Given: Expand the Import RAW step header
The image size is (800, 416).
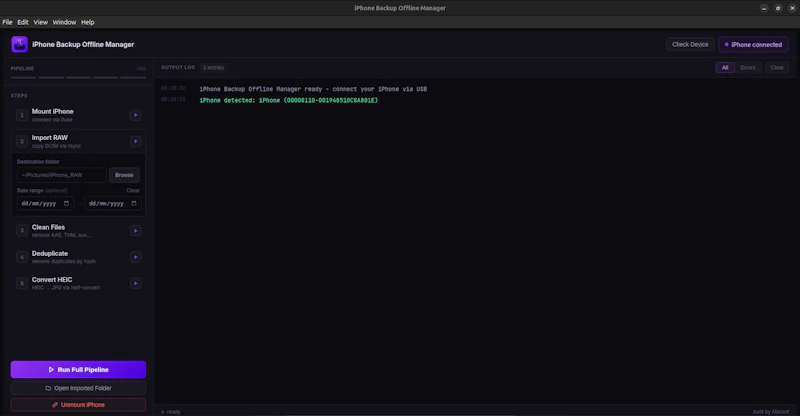Looking at the screenshot, I should pyautogui.click(x=78, y=141).
